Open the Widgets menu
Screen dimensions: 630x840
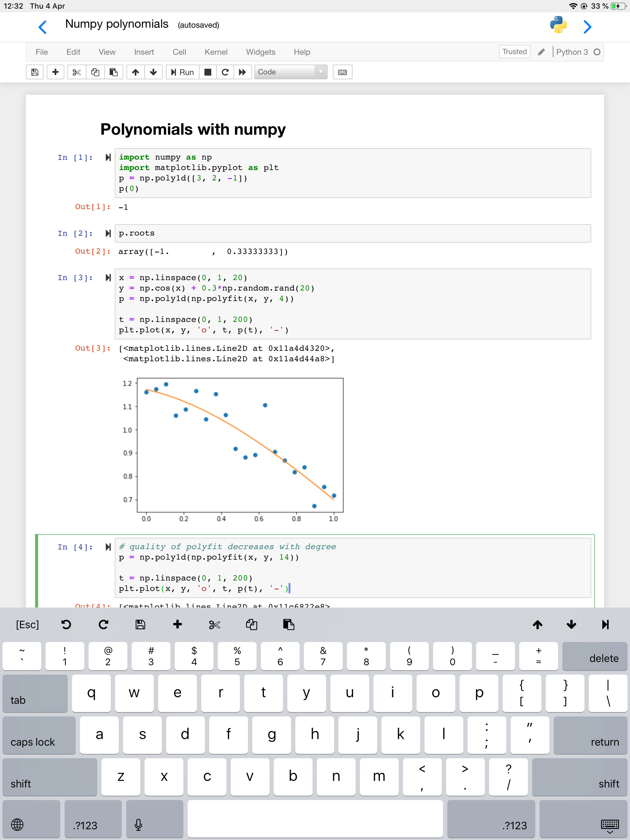coord(261,52)
